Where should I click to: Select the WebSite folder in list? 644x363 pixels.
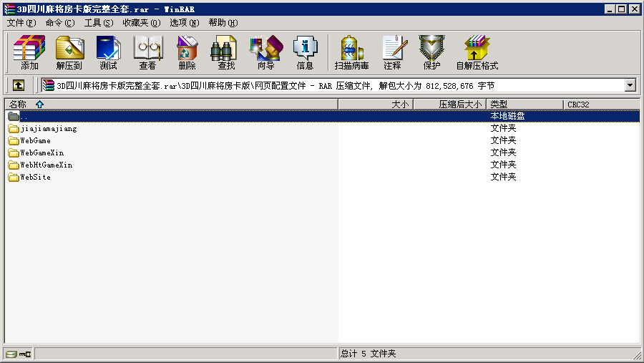pos(35,177)
